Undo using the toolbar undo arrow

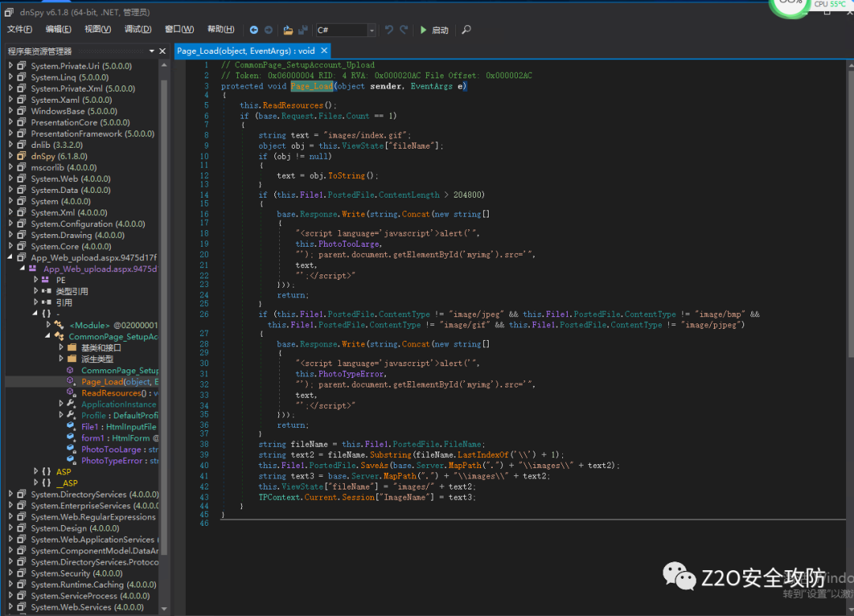389,30
